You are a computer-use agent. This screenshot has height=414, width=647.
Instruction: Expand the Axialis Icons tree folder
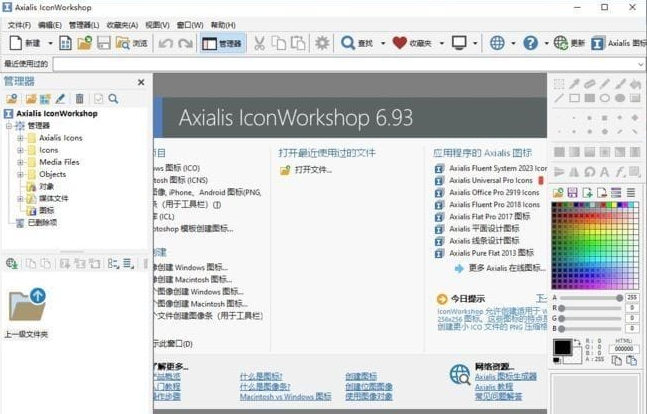(20, 138)
